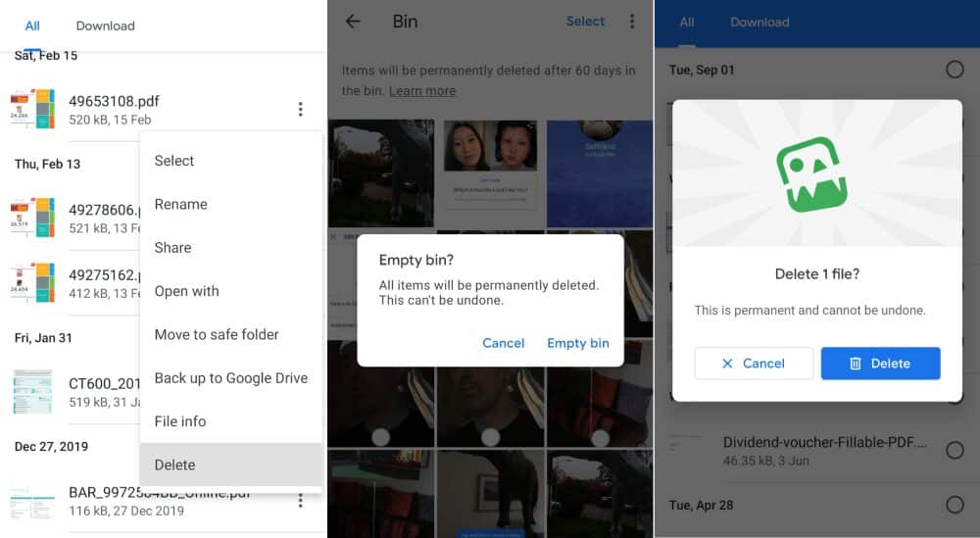Click the Dividend-voucher-Fillable-PDF file name
The width and height of the screenshot is (980, 538).
coord(825,442)
